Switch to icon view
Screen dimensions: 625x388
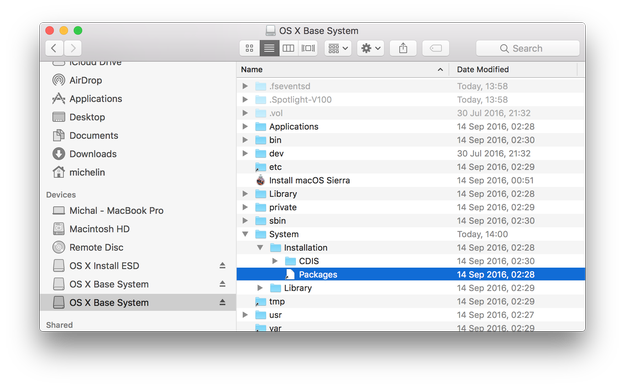250,48
